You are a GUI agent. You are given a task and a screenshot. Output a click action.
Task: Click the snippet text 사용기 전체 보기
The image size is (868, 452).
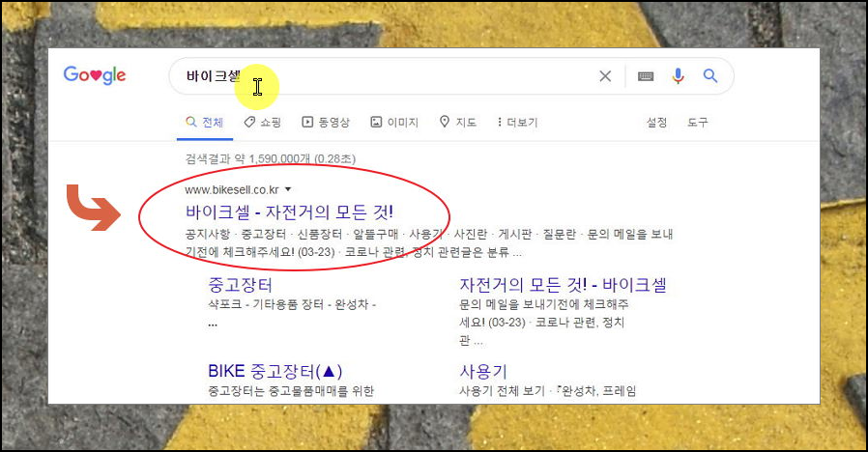click(x=502, y=391)
